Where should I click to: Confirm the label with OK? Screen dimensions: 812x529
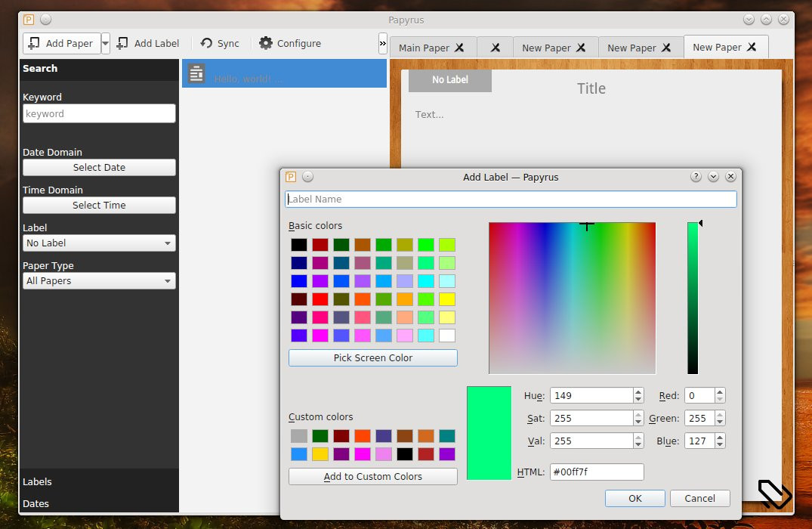[x=635, y=499]
